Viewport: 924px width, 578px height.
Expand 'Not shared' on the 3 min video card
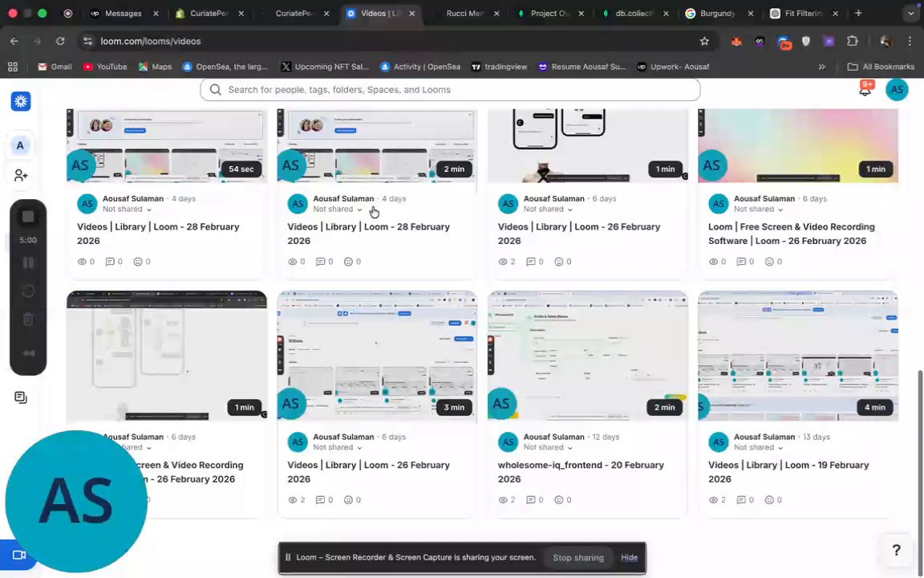tap(338, 448)
